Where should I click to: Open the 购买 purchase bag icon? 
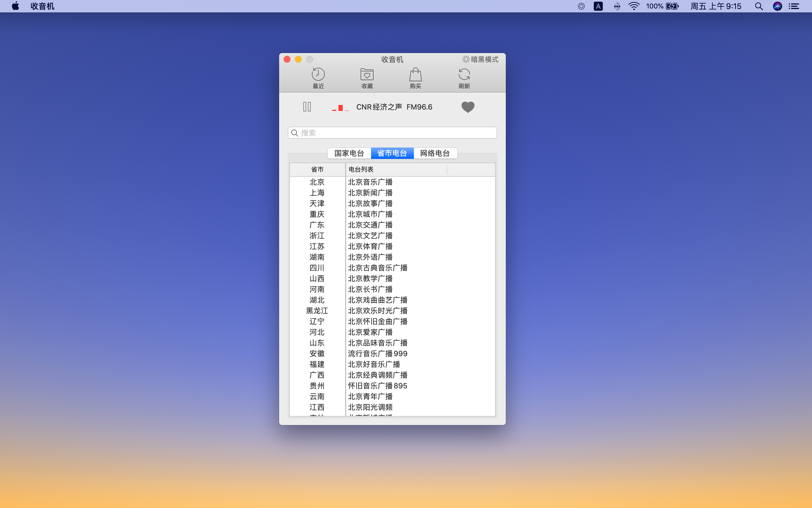tap(415, 78)
